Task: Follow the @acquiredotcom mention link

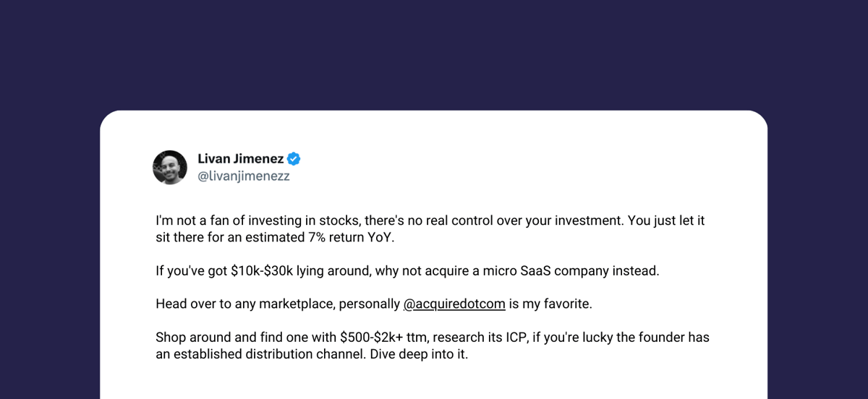Action: pyautogui.click(x=454, y=304)
